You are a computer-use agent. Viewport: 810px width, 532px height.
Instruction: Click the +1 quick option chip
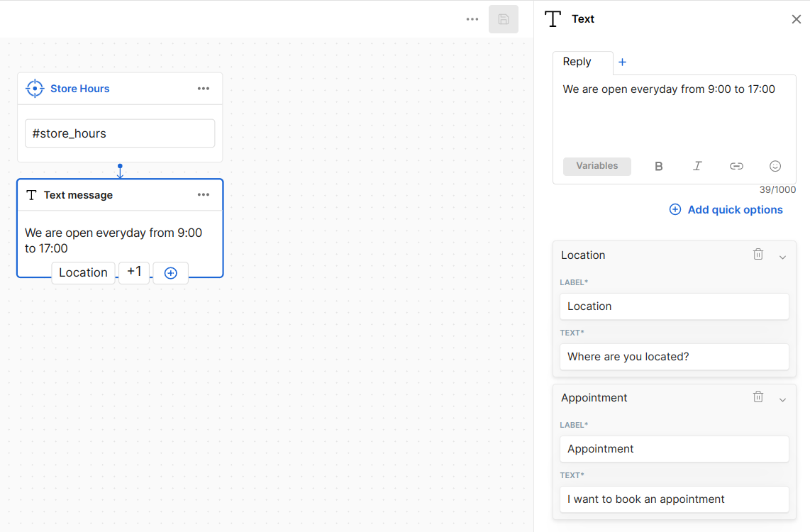134,272
